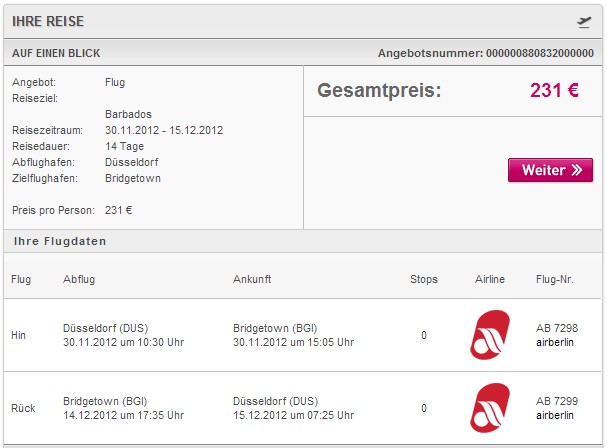Click the Flug-Nr. column header
The height and width of the screenshot is (448, 607).
point(554,279)
